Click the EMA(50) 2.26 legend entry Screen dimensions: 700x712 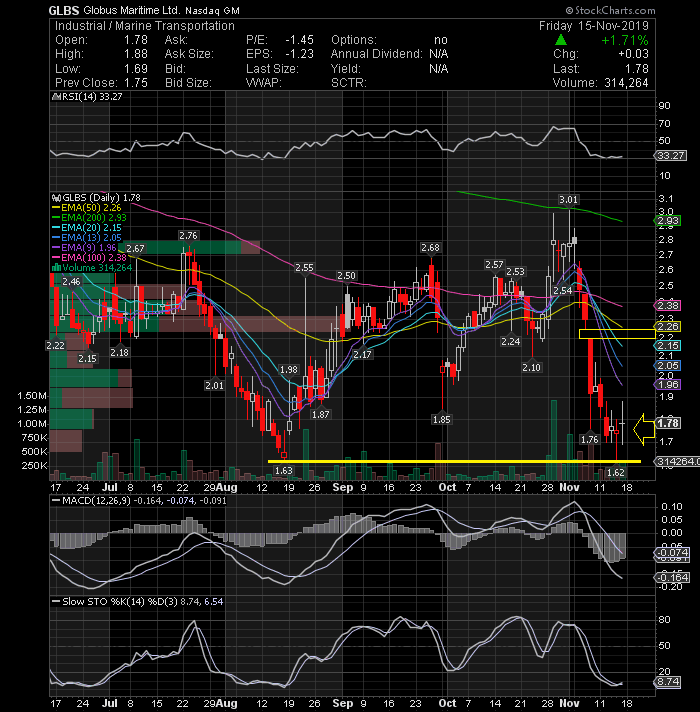click(87, 208)
